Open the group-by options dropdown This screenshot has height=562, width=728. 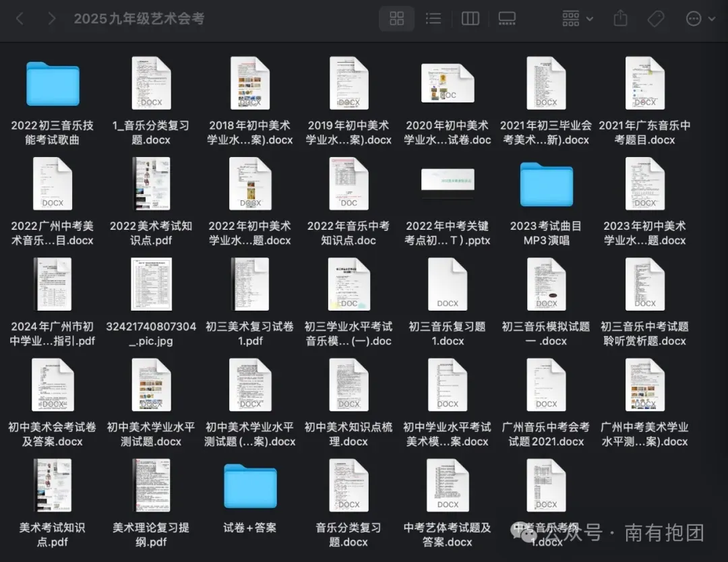point(578,19)
